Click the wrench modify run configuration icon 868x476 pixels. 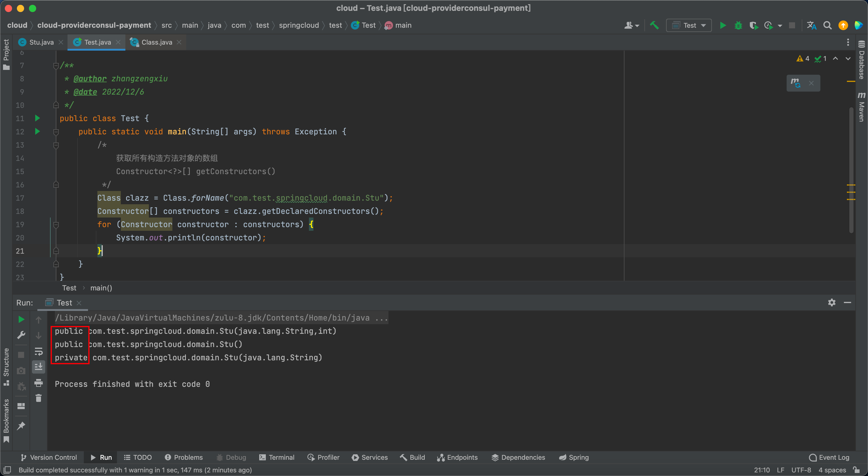click(21, 335)
